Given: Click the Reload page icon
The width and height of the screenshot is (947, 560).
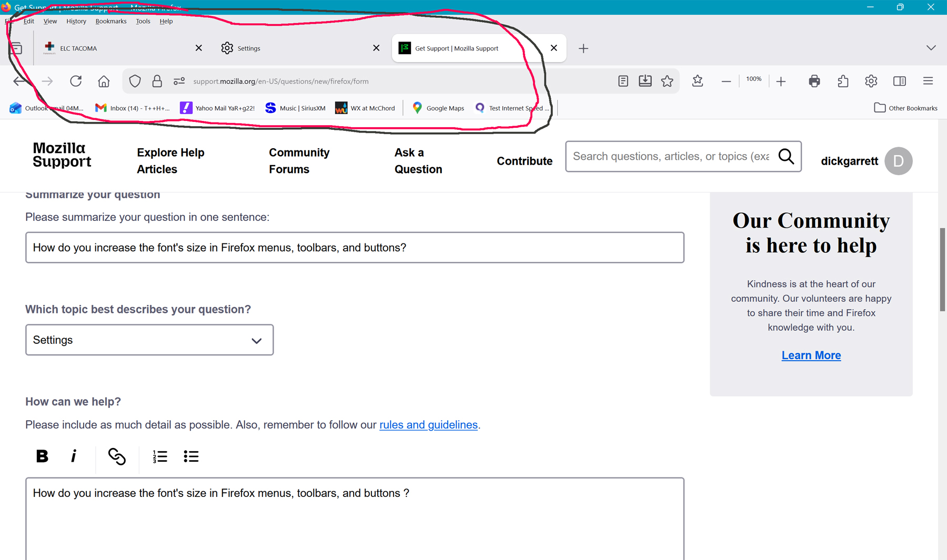Looking at the screenshot, I should click(76, 81).
